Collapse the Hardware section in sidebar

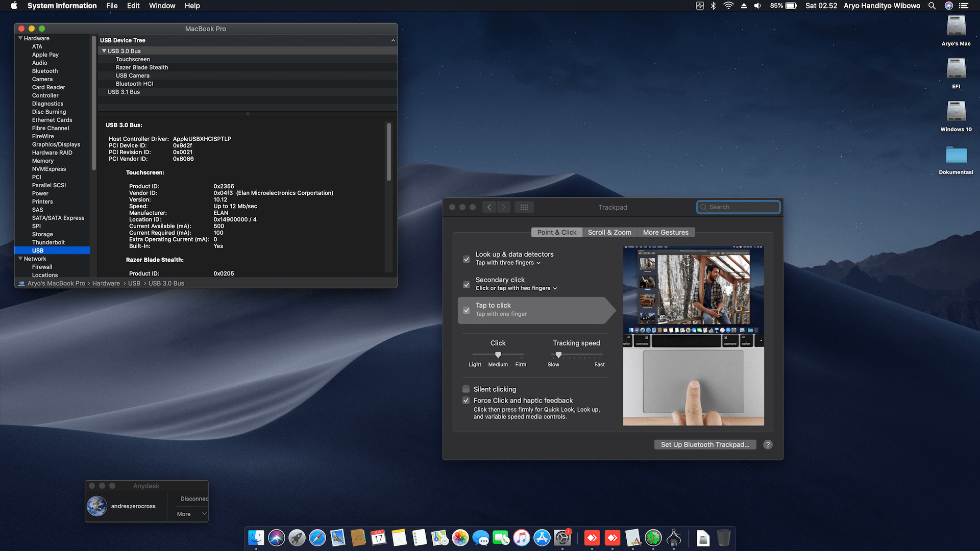point(20,38)
